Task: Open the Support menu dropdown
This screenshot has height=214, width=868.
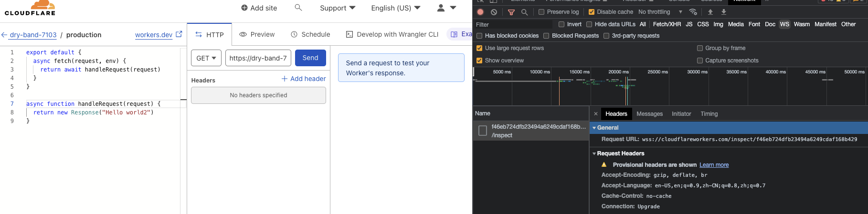Action: coord(338,8)
